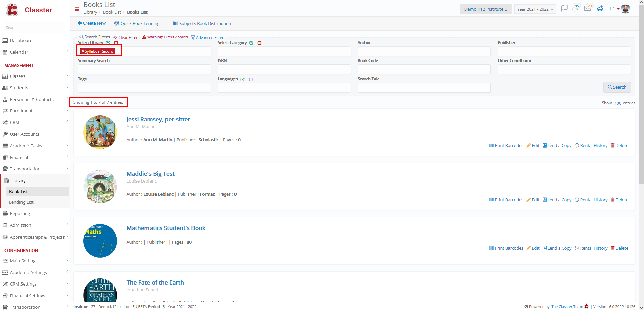Click Demo K12 Institute E button
The height and width of the screenshot is (310, 644).
[x=485, y=9]
